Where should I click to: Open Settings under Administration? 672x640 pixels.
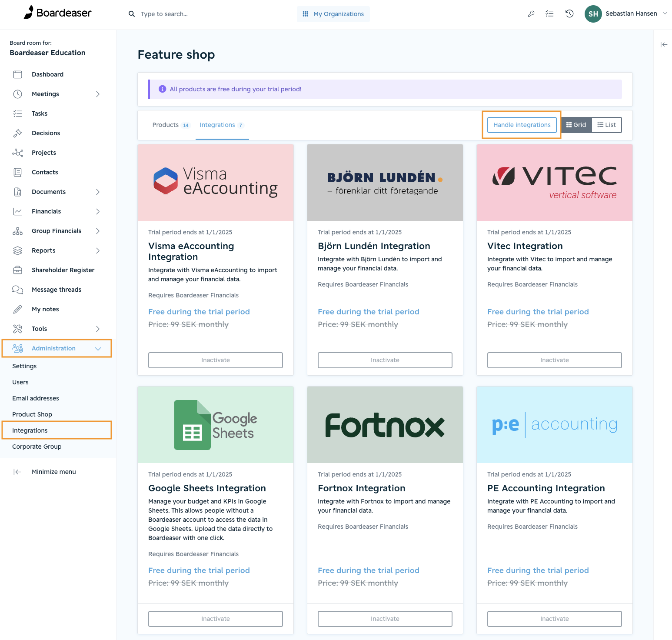[24, 366]
